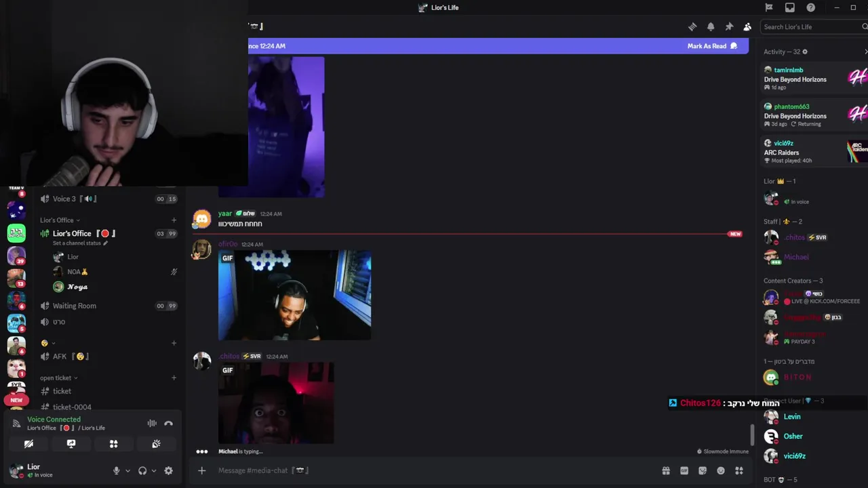Create channel in Lior's Office category
The image size is (868, 488).
[x=174, y=220]
